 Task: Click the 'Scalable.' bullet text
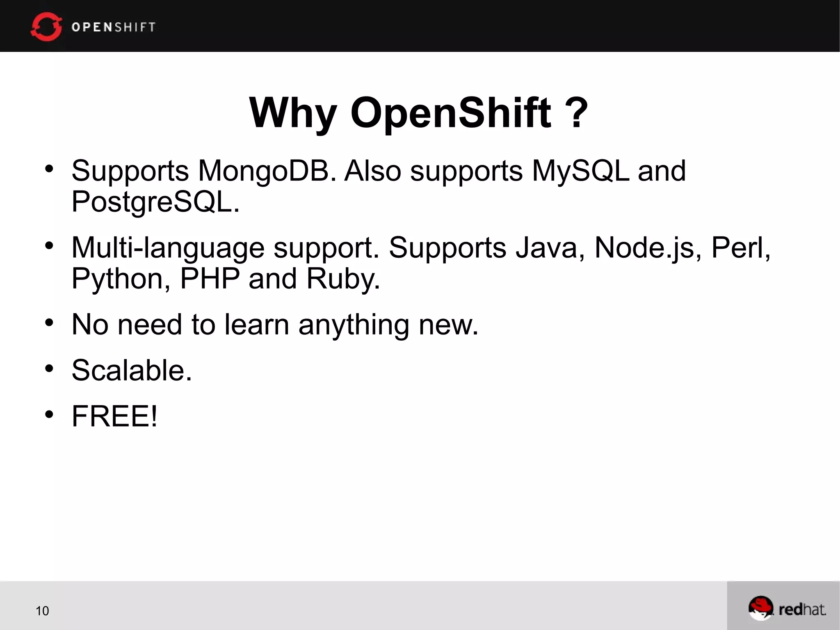(132, 370)
